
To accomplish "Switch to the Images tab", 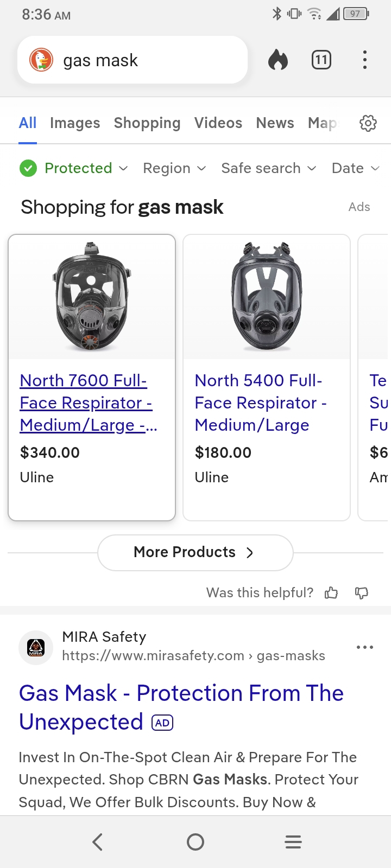I will (75, 123).
